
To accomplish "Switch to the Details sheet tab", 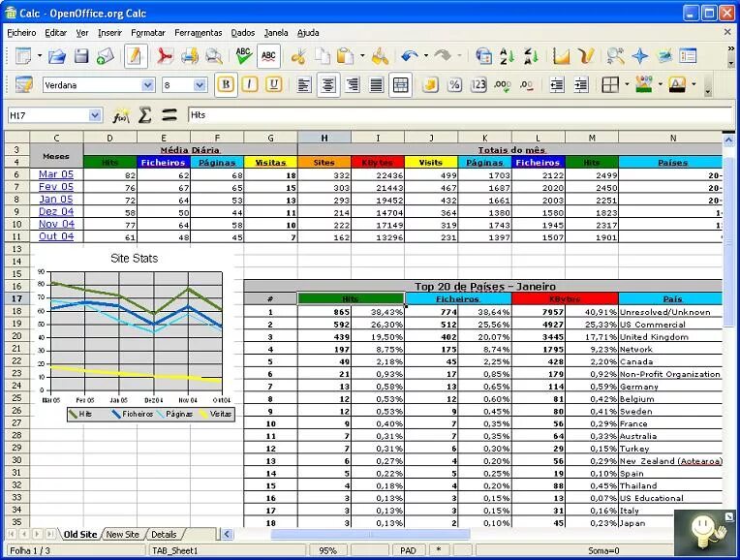I will click(x=164, y=535).
